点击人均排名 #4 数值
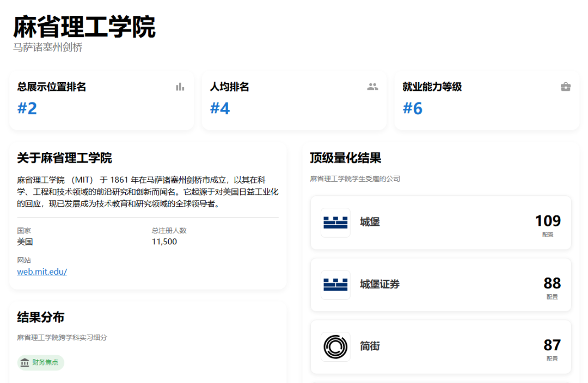Image resolution: width=588 pixels, height=383 pixels. point(220,108)
